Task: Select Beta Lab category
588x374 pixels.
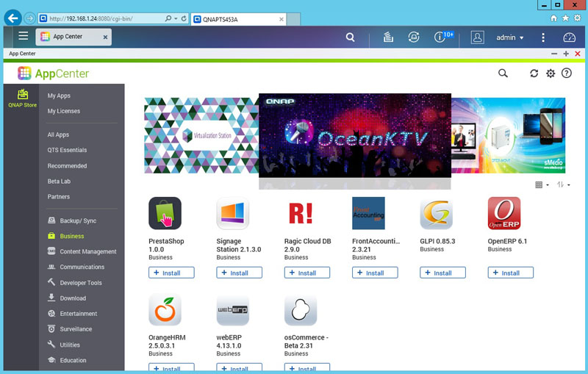Action: [59, 181]
